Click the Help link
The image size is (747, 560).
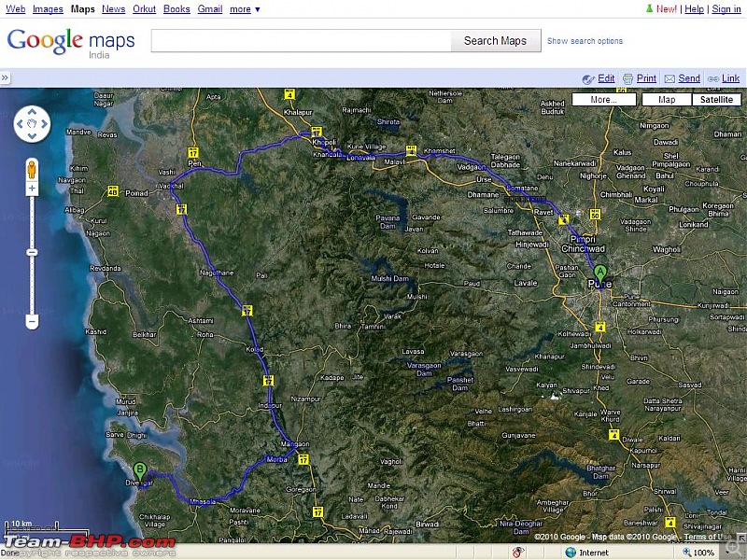[x=694, y=9]
